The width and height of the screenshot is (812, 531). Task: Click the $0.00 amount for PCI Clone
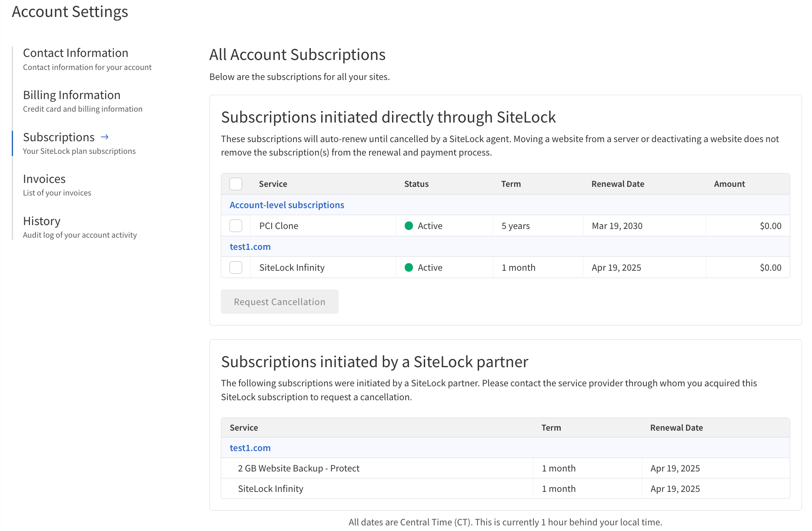point(770,226)
